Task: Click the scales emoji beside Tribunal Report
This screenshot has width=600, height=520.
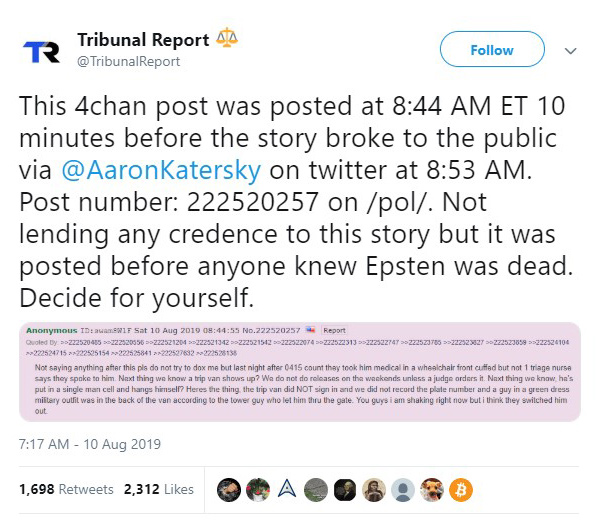Action: coord(227,41)
